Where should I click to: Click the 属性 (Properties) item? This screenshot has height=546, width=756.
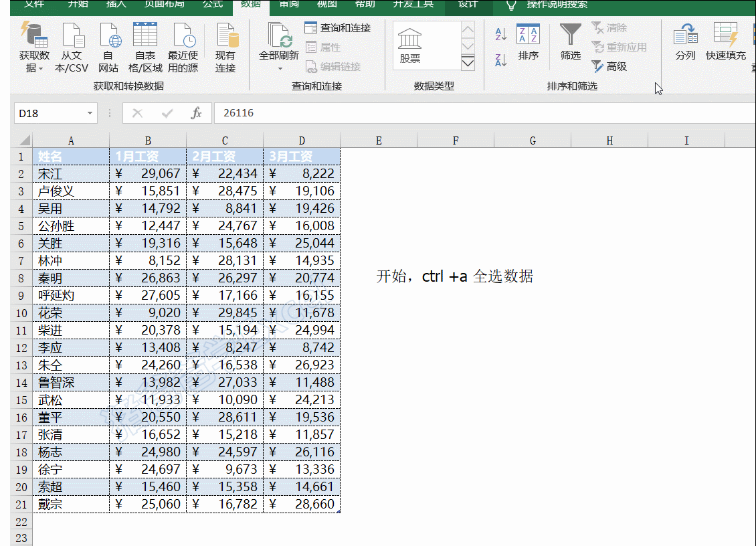point(323,48)
